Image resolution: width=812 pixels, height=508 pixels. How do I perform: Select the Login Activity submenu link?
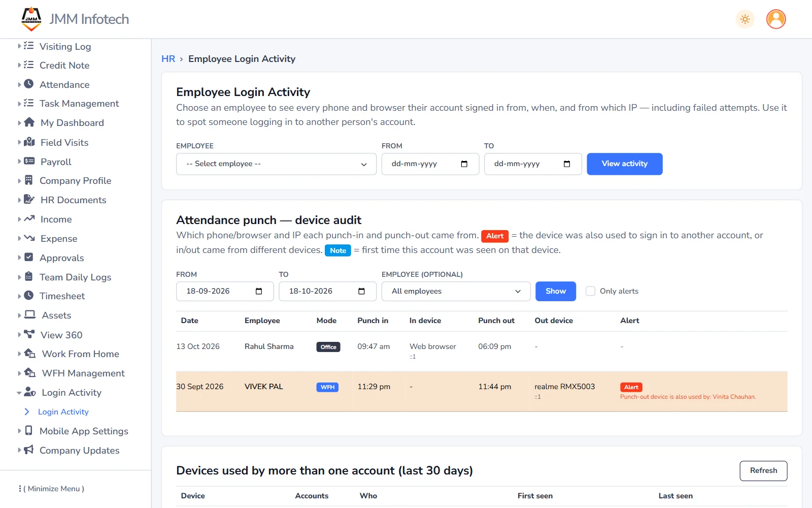pos(63,411)
